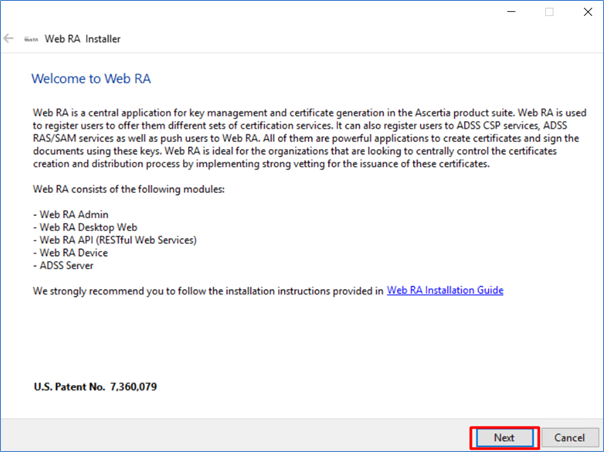Click the 'Welcome to Web RA' heading

pyautogui.click(x=91, y=79)
